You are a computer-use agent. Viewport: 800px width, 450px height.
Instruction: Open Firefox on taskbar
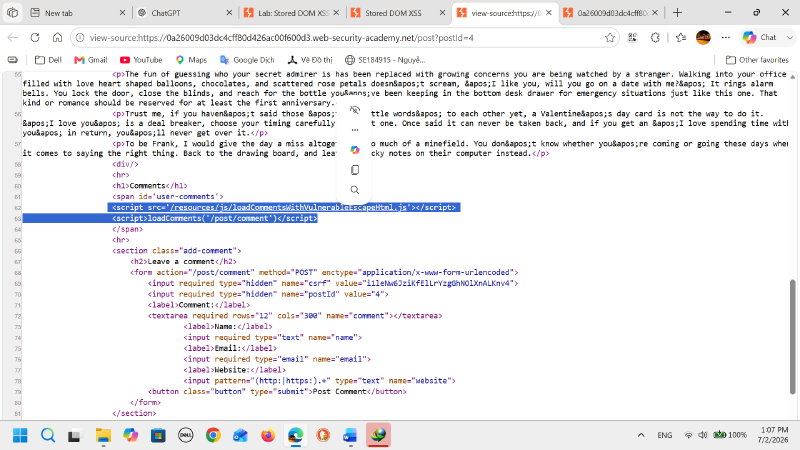(x=267, y=435)
